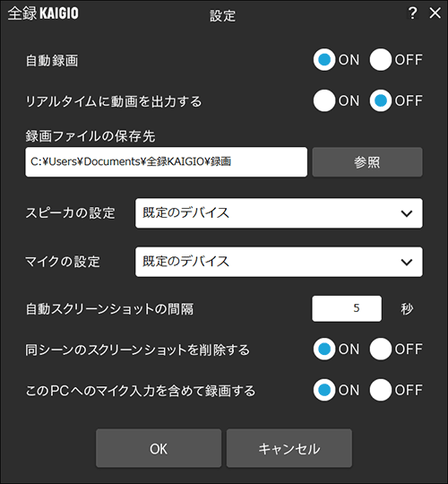Select ON for このPCへのマイク入力を含めて録画する
448x484 pixels.
coord(324,390)
